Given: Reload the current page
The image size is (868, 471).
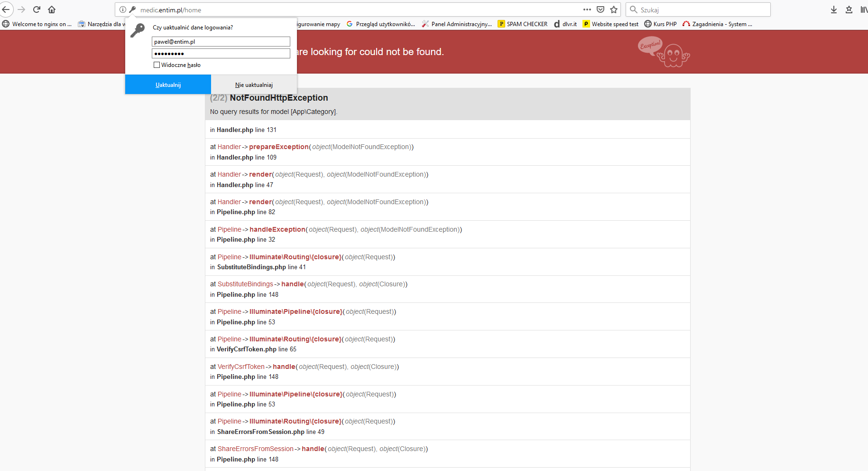Looking at the screenshot, I should [x=37, y=9].
